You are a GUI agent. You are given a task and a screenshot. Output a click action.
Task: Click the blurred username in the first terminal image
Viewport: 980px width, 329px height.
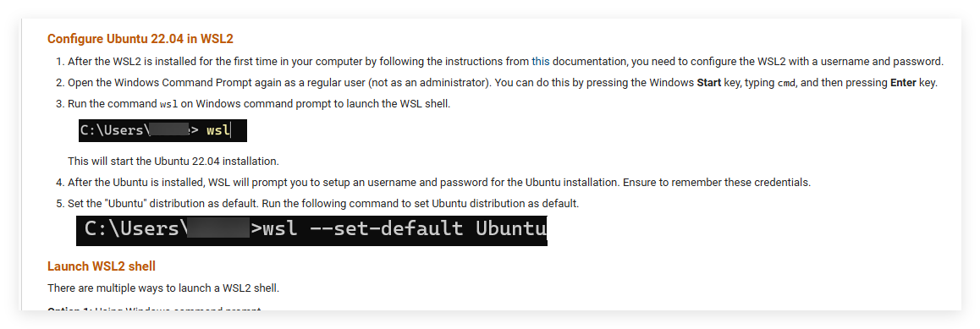(x=169, y=130)
